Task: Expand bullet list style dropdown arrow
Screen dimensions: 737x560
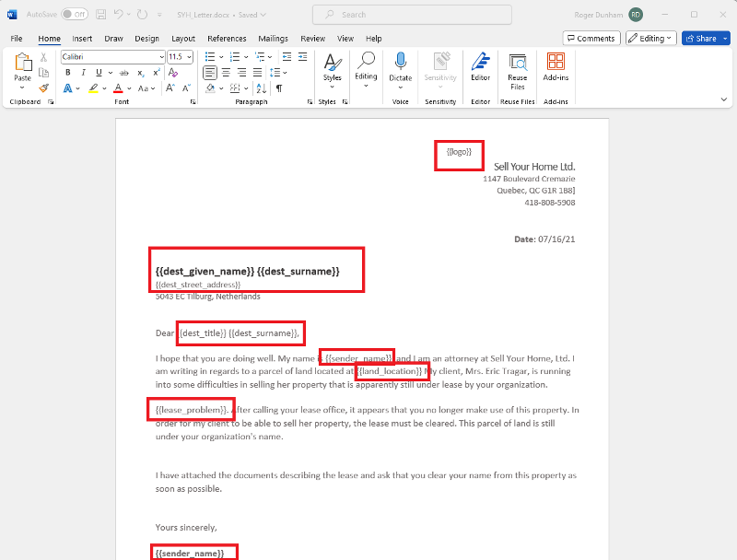Action: click(221, 57)
